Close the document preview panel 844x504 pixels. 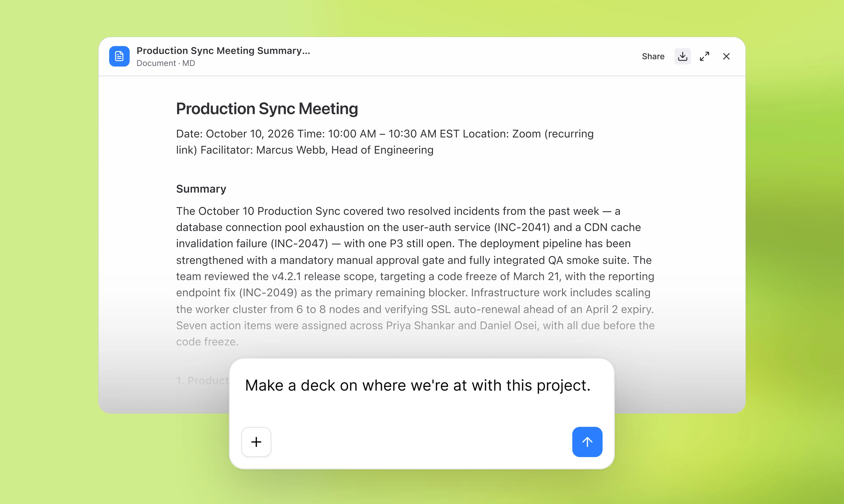tap(726, 56)
